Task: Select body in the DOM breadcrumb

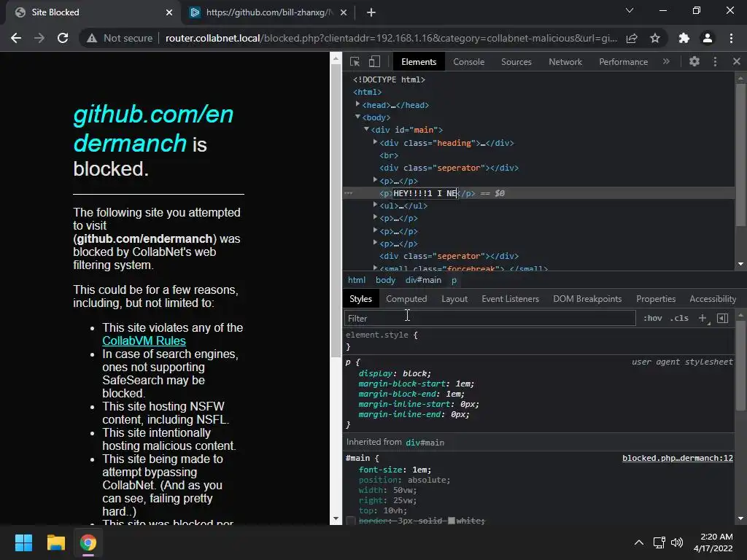Action: click(385, 280)
